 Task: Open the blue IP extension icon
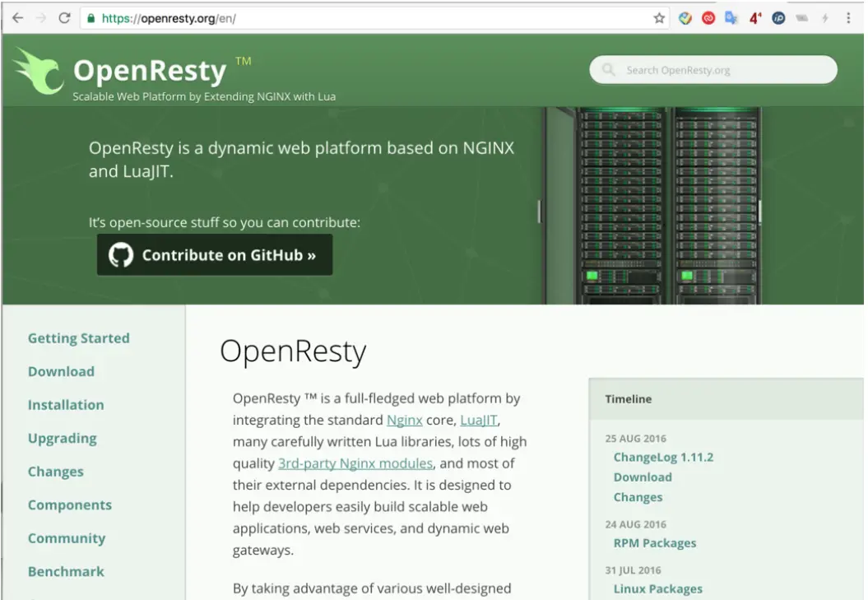778,18
